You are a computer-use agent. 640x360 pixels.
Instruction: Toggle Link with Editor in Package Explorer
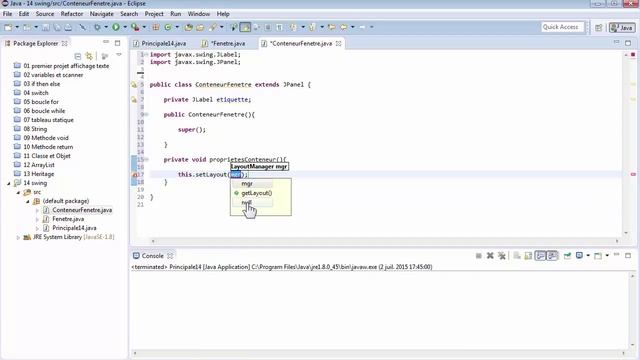(89, 56)
